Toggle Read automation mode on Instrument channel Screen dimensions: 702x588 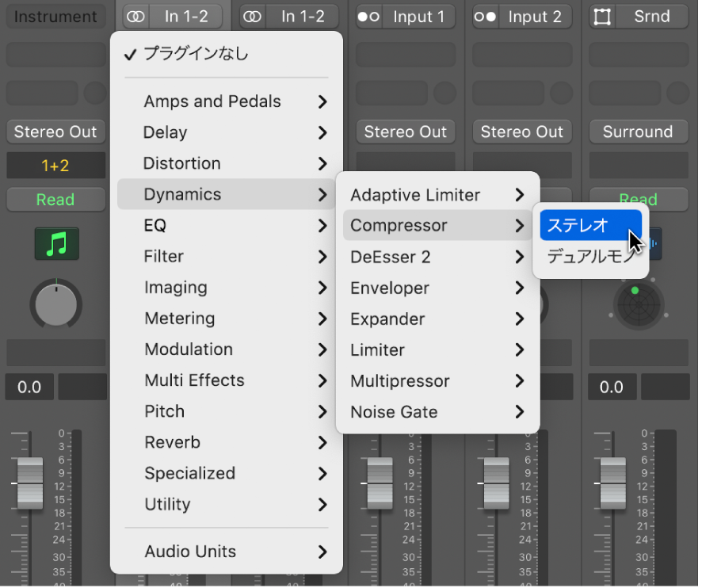click(55, 200)
